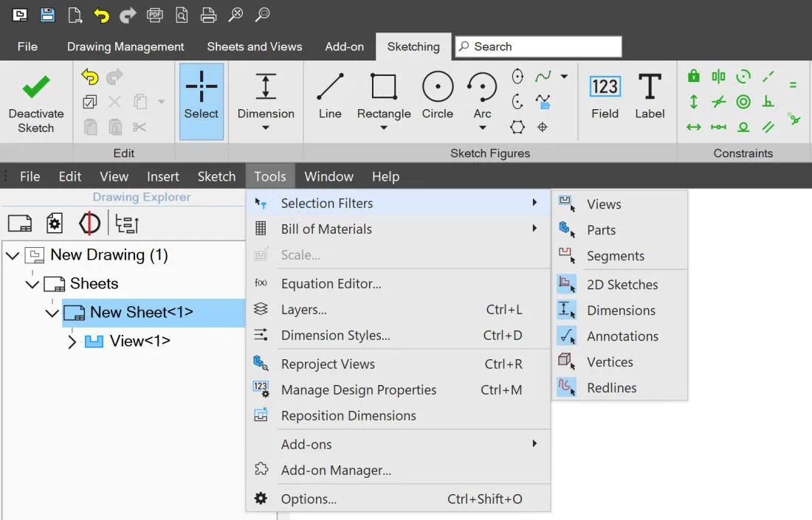Screen dimensions: 812x520
Task: Expand the View<1> tree node
Action: (72, 342)
